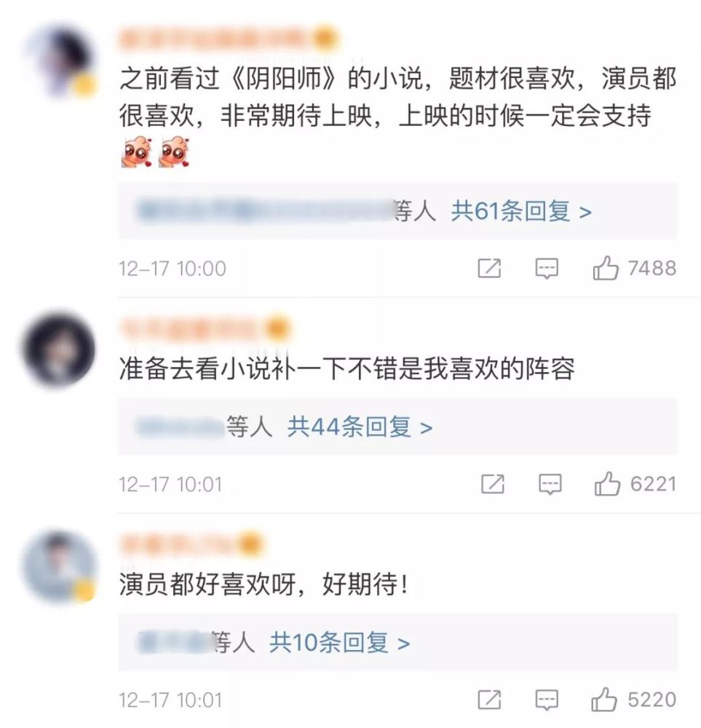Expand the 共61条回复 replies
This screenshot has height=728, width=701.
(521, 212)
